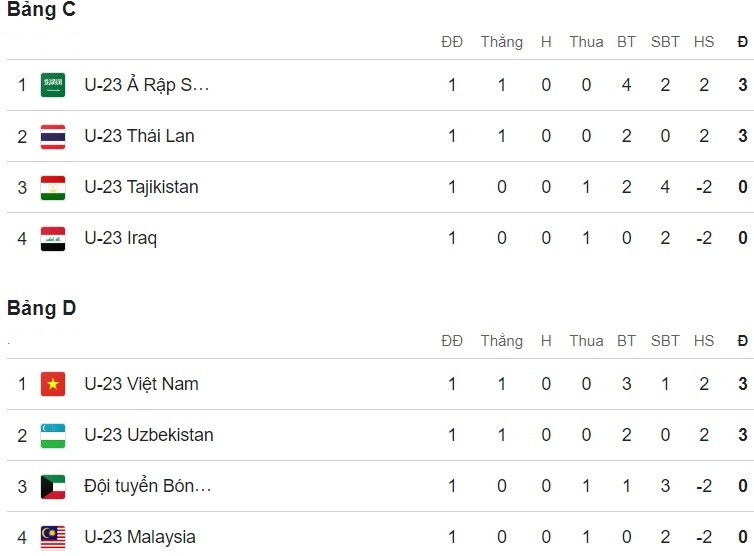This screenshot has width=754, height=556.
Task: Click the truncated Đội tuyển Bón… team name
Action: (147, 486)
